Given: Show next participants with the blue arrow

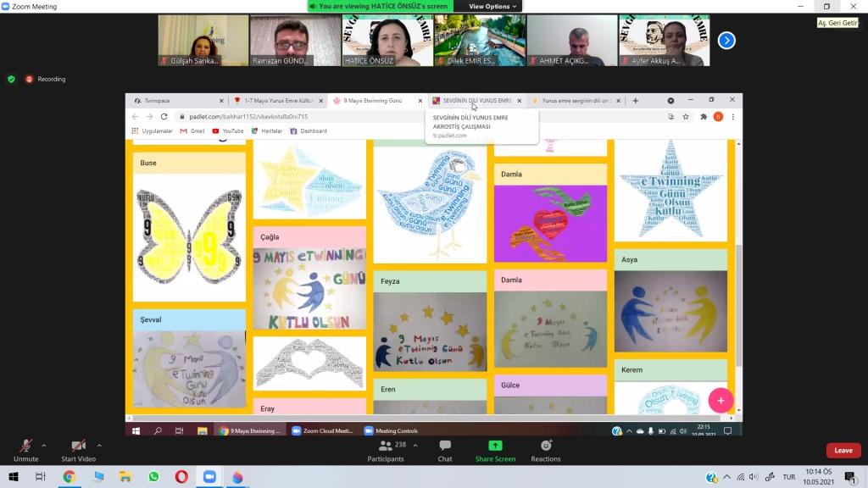Looking at the screenshot, I should (726, 40).
